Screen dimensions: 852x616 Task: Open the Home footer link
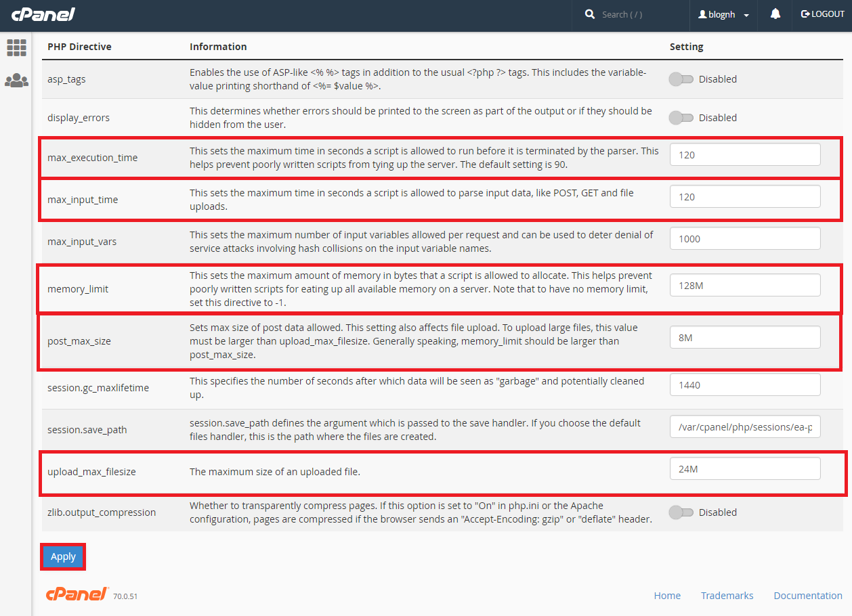tap(667, 596)
